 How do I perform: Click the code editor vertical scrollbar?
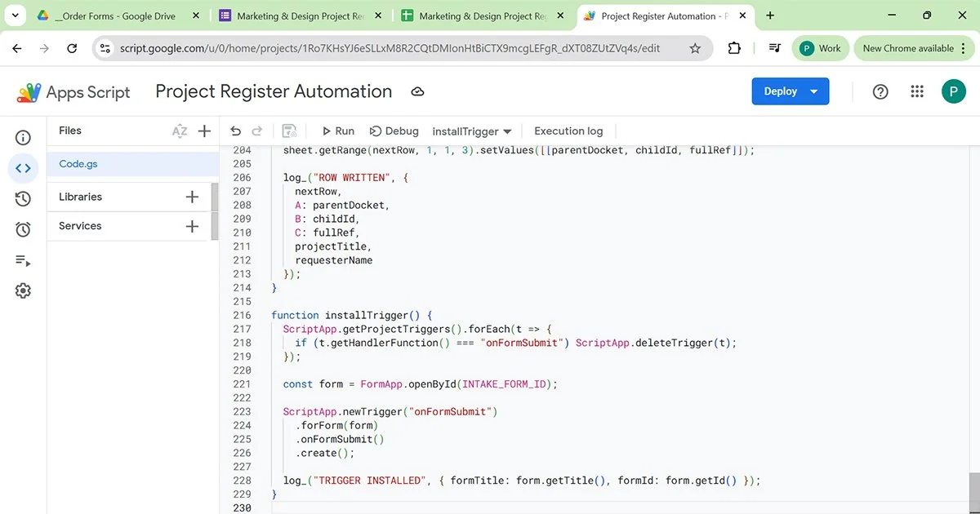973,493
